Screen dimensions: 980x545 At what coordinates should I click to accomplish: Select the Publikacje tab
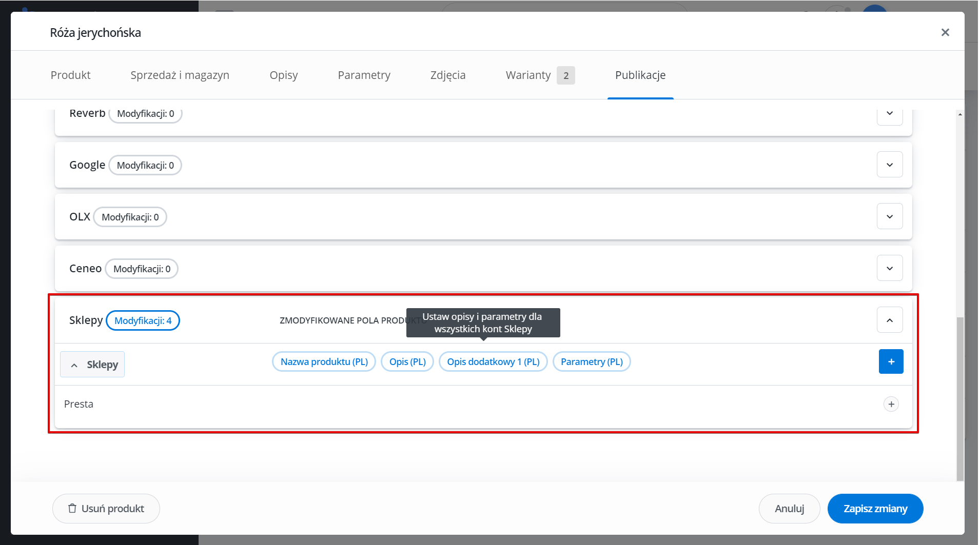pyautogui.click(x=640, y=75)
